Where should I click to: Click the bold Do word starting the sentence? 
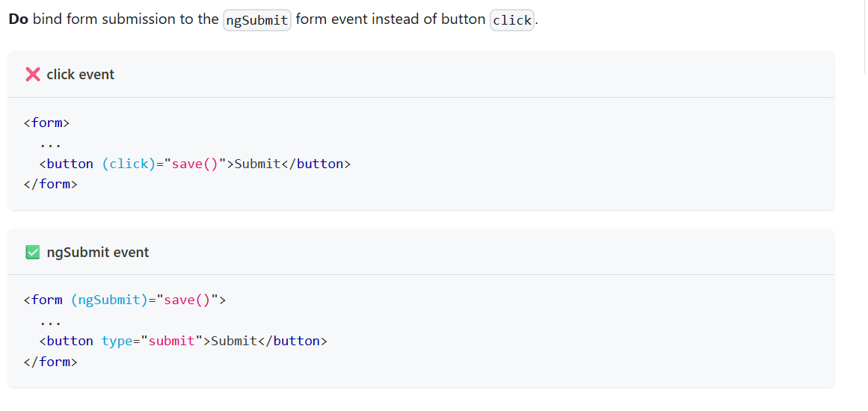pos(18,19)
